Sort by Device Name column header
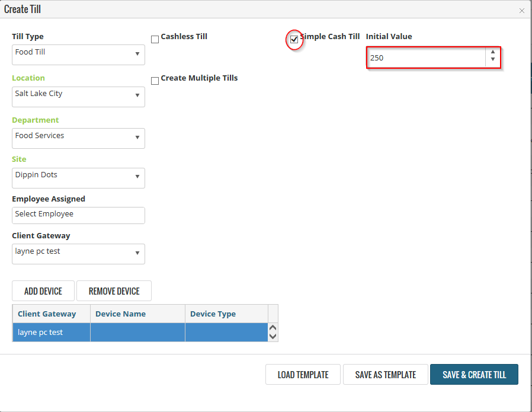This screenshot has width=532, height=412. coord(137,314)
